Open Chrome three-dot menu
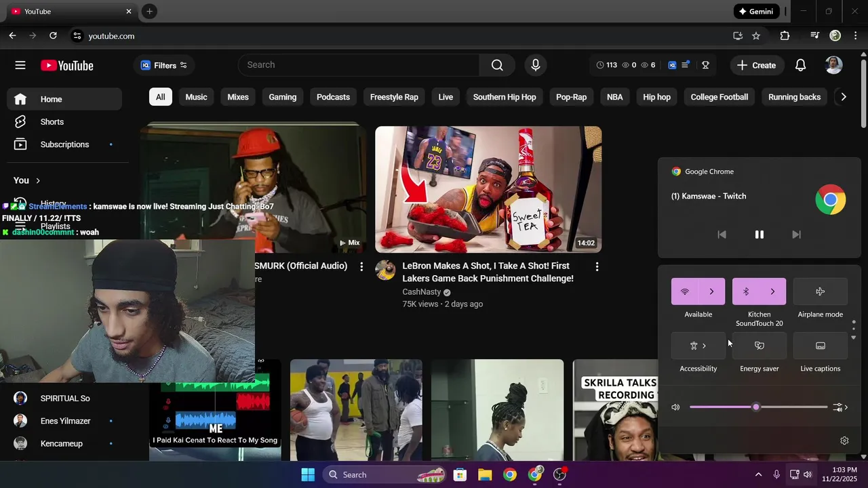This screenshot has width=868, height=488. pos(856,36)
